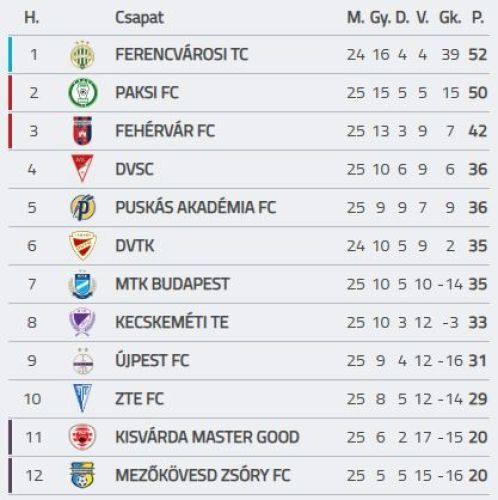Click the H. position column header
This screenshot has width=498, height=500.
[x=32, y=18]
